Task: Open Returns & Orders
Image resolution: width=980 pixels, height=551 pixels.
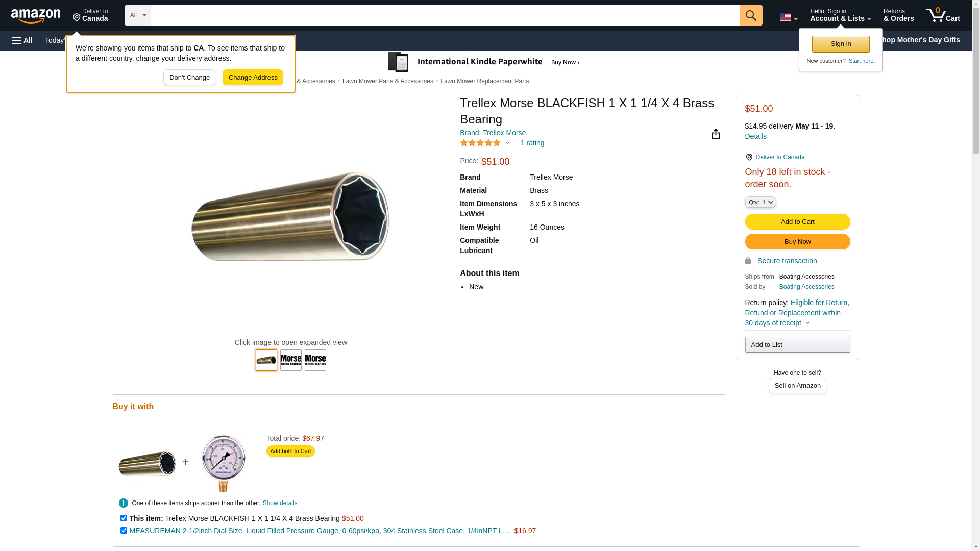Action: pyautogui.click(x=898, y=15)
